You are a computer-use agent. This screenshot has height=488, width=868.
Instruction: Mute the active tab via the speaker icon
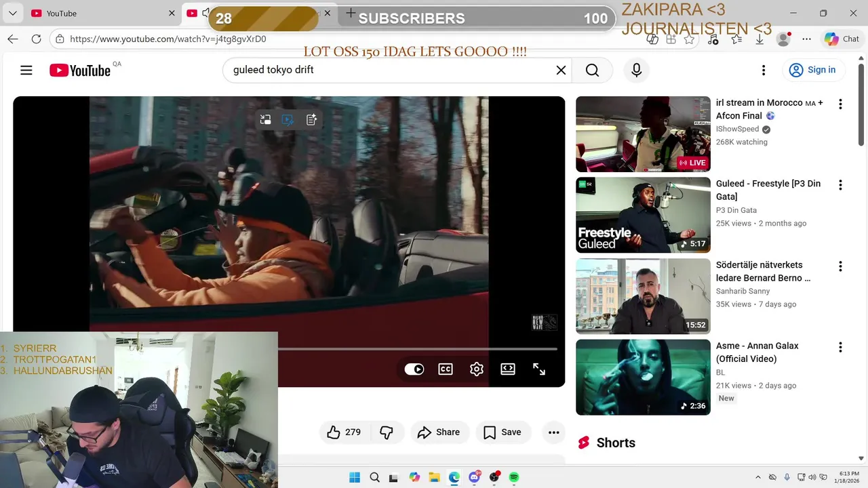point(205,13)
